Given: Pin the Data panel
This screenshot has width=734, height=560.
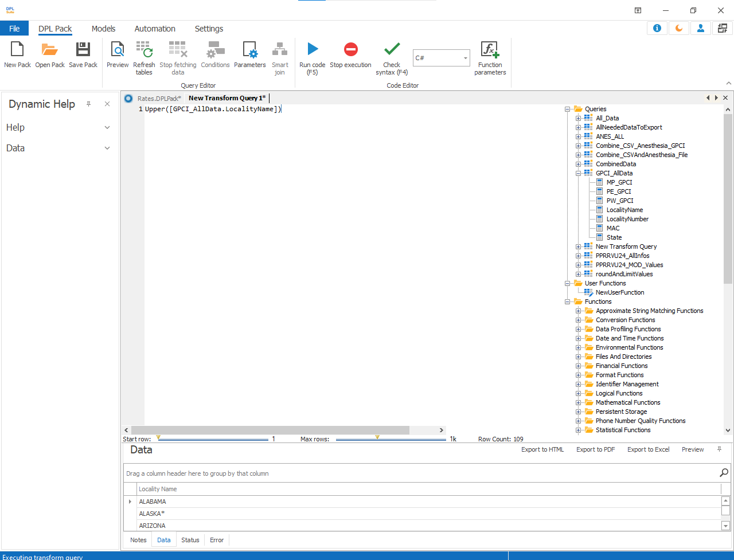Looking at the screenshot, I should click(720, 449).
